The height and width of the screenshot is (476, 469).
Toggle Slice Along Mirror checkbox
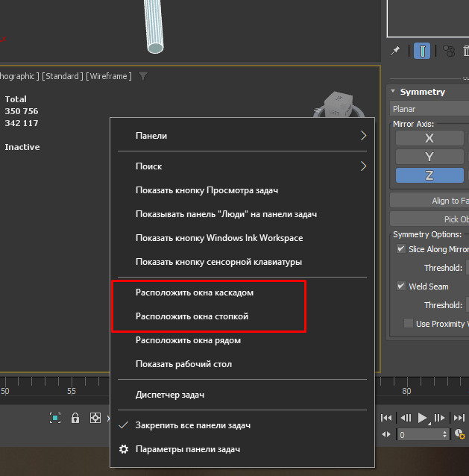pos(401,249)
